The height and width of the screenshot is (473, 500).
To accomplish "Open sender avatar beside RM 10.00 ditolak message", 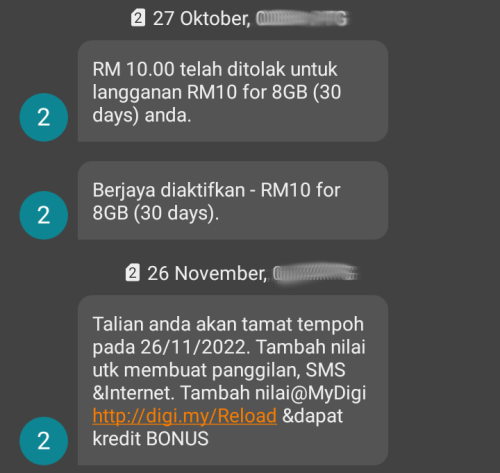I will pyautogui.click(x=44, y=117).
